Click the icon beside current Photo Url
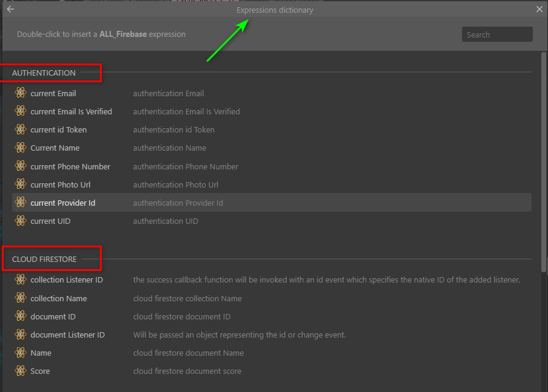Viewport: 548px width, 392px height. click(x=21, y=185)
